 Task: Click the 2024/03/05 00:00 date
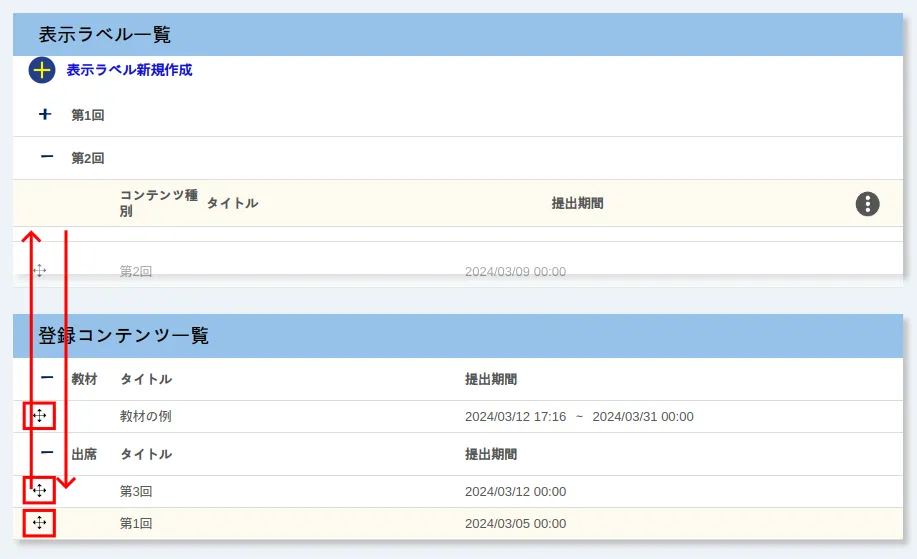pyautogui.click(x=515, y=523)
